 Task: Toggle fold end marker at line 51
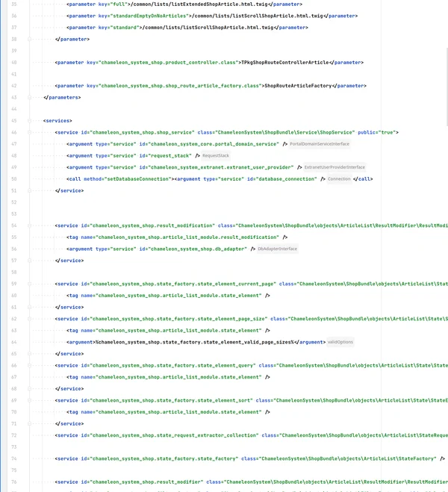pos(29,190)
